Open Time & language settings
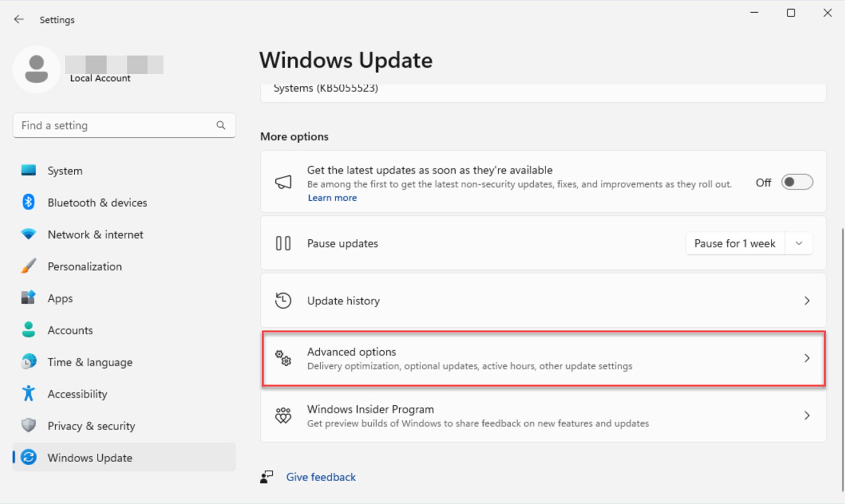Viewport: 845px width, 504px height. (x=124, y=362)
